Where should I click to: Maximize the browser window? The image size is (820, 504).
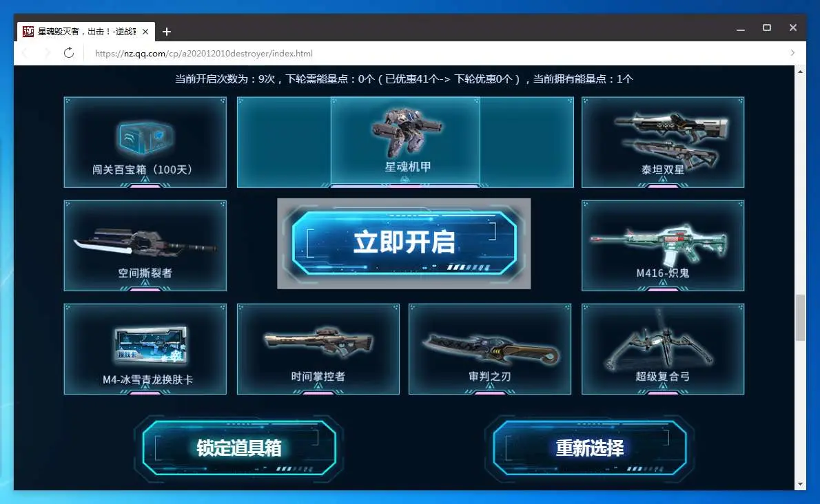coord(767,28)
